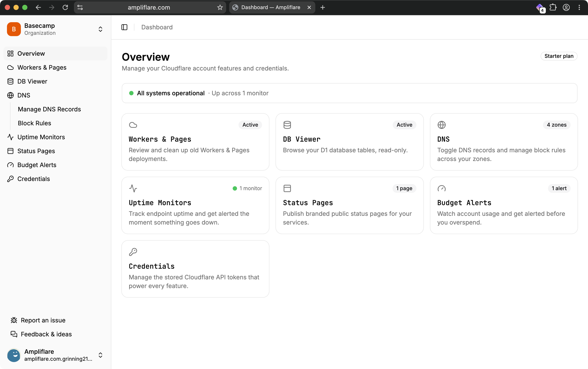
Task: Click the Dashboard breadcrumb
Action: pos(157,27)
